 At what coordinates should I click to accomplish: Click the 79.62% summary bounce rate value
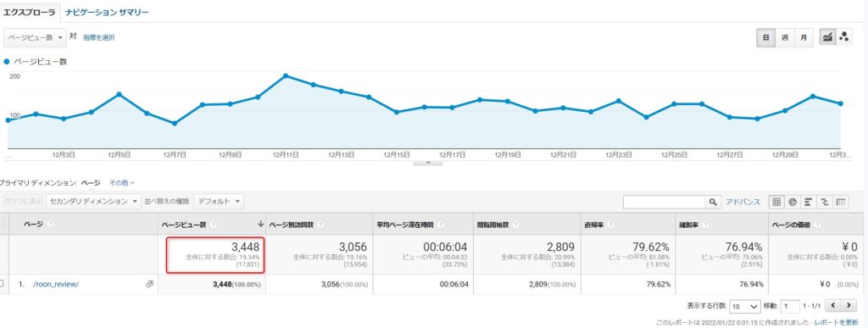[x=651, y=247]
